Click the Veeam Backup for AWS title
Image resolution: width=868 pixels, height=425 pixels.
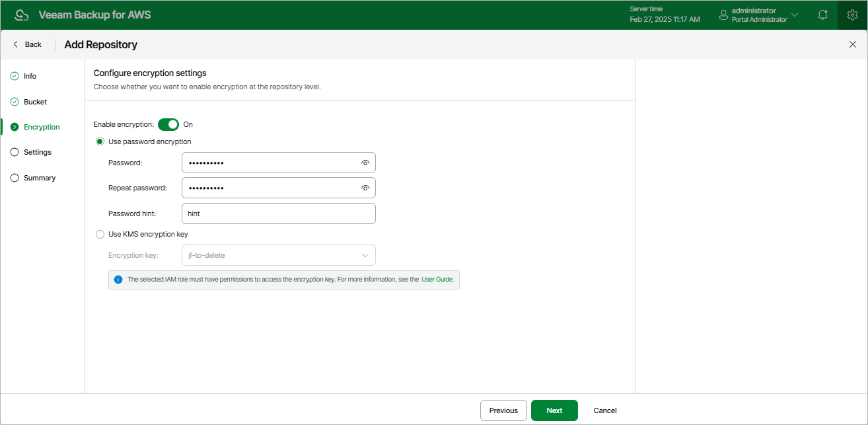[x=95, y=15]
